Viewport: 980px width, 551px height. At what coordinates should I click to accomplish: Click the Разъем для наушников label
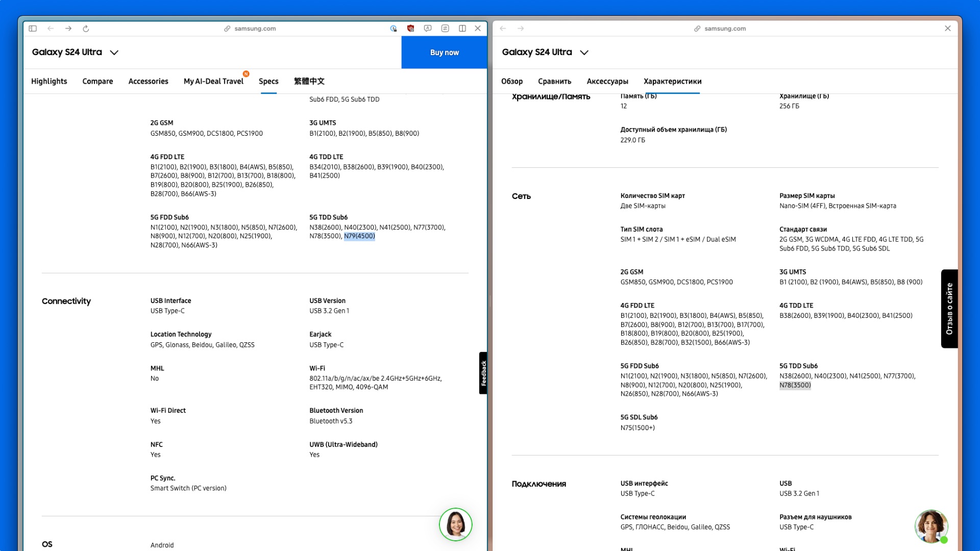(815, 517)
